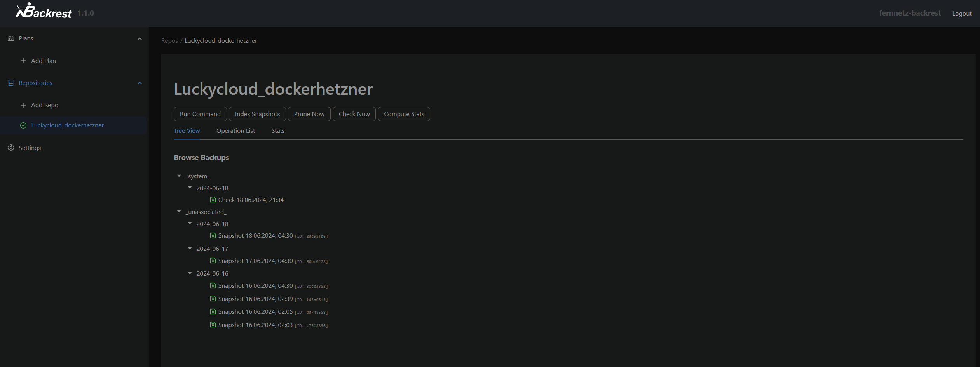Collapse the _system_ tree node
Image resolution: width=980 pixels, height=367 pixels.
click(179, 176)
